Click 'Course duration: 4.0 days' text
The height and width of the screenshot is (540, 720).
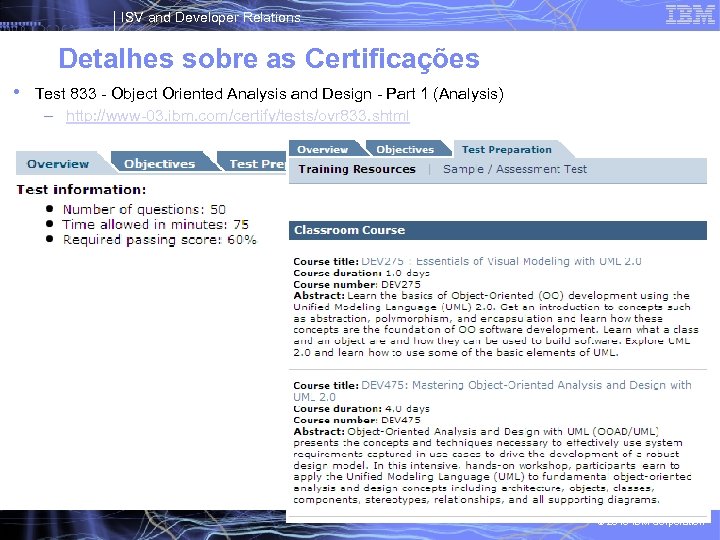tap(361, 409)
